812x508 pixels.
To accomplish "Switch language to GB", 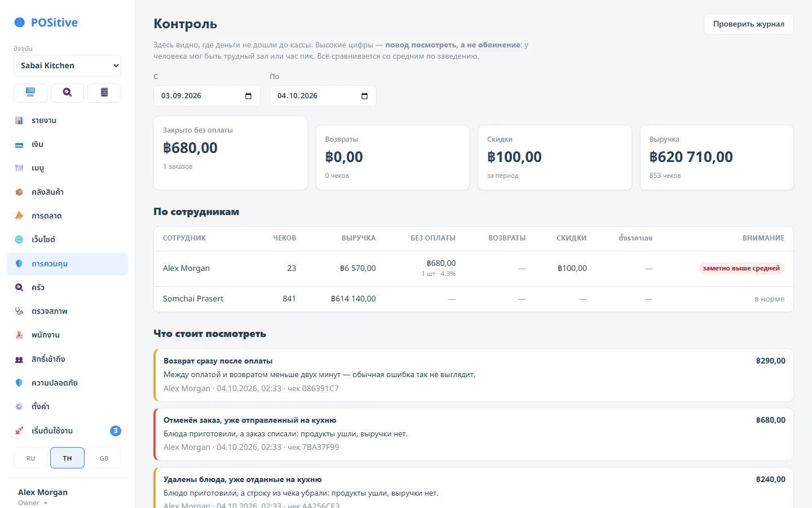I will (x=104, y=458).
